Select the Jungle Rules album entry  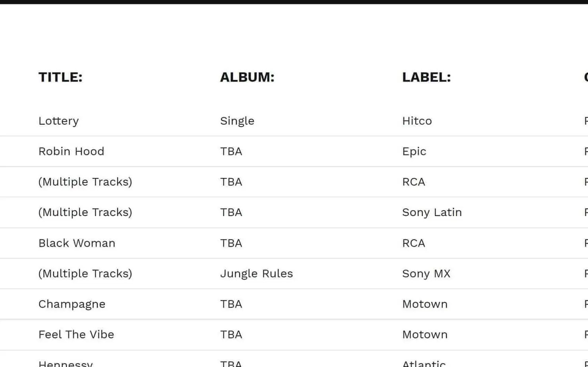coord(256,274)
